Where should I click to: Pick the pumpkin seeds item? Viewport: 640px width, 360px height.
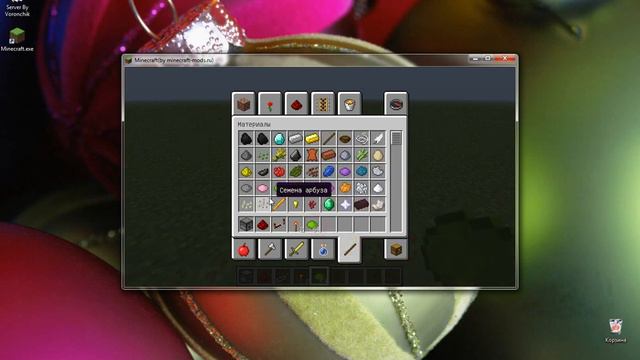246,204
